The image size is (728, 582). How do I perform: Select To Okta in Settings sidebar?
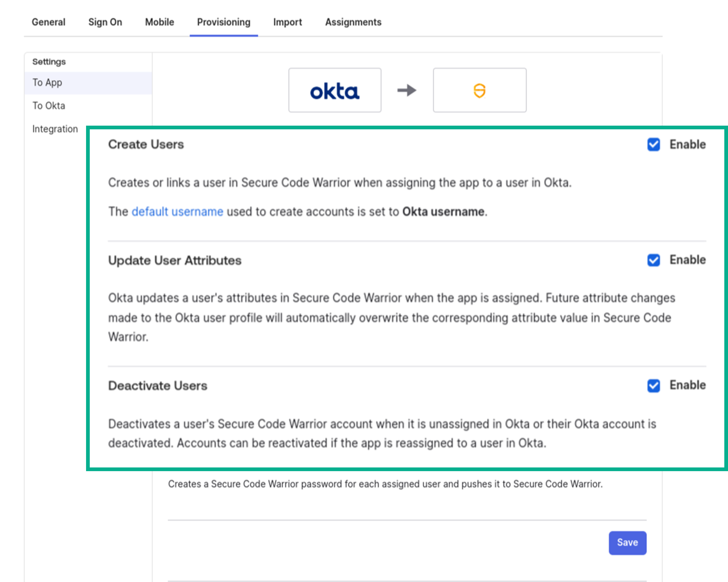click(49, 106)
